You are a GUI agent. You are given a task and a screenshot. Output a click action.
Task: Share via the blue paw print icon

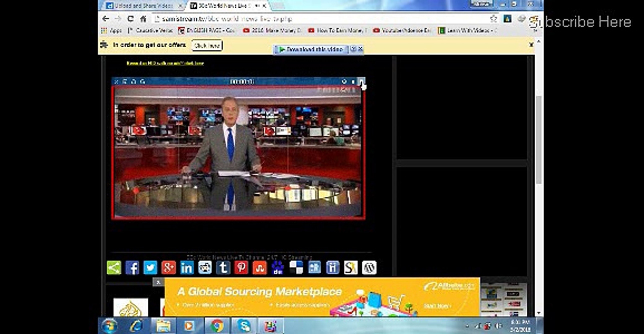pyautogui.click(x=278, y=268)
